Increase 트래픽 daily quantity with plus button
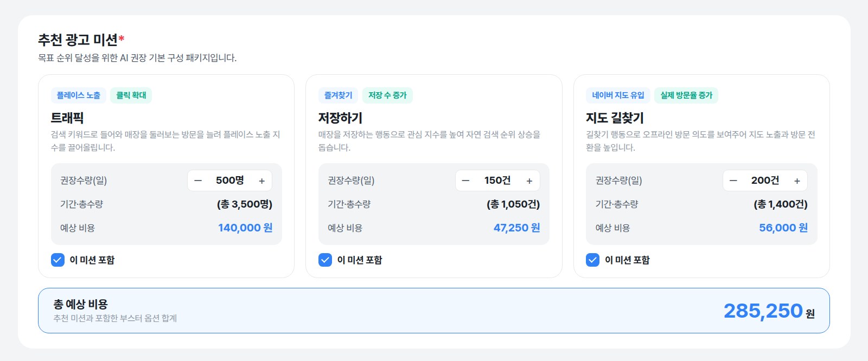The image size is (868, 361). click(x=261, y=181)
